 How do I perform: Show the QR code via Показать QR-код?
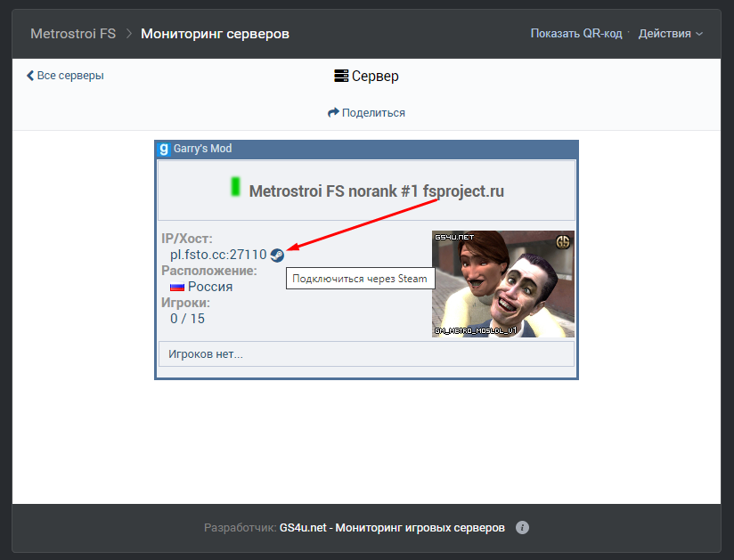[x=575, y=34]
